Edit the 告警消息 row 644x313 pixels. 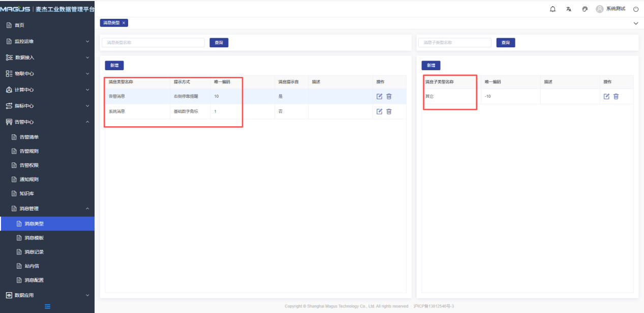tap(379, 96)
